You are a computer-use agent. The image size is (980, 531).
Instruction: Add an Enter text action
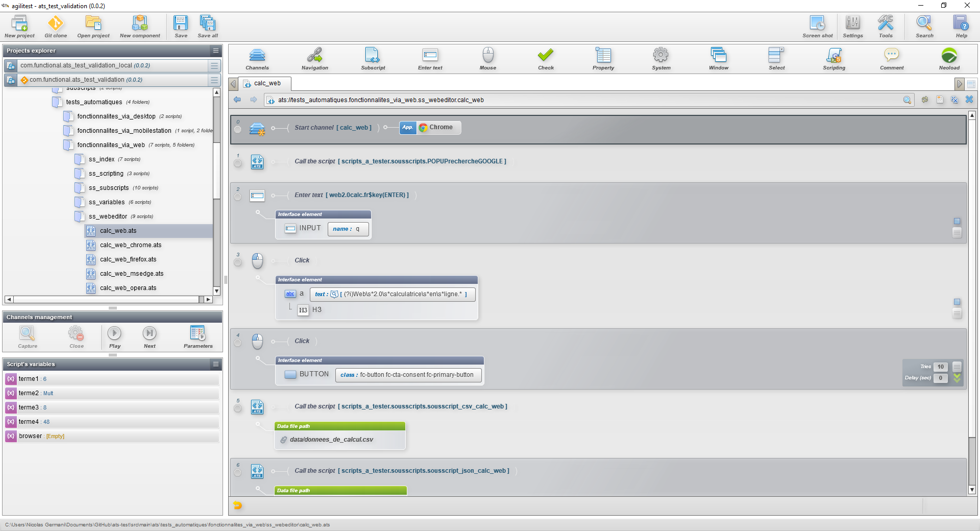pos(430,59)
